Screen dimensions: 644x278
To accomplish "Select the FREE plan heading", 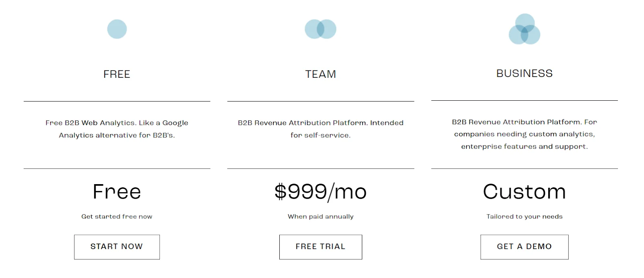I will (117, 74).
